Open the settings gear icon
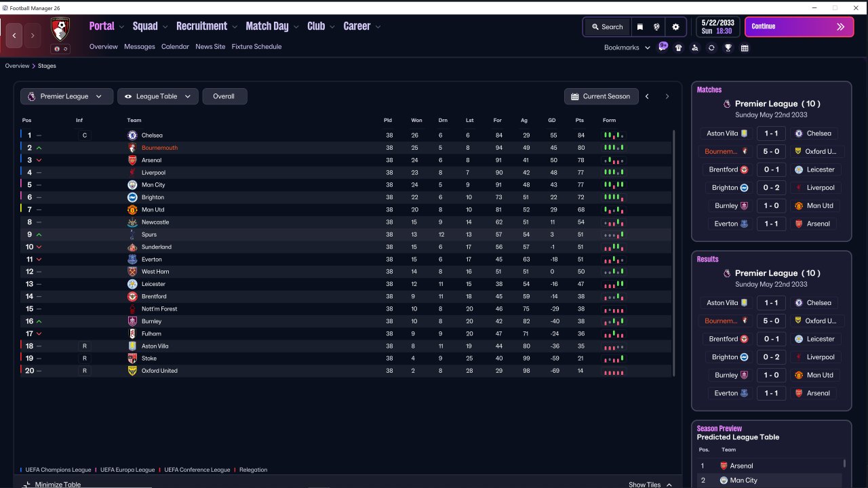Image resolution: width=868 pixels, height=488 pixels. point(675,27)
